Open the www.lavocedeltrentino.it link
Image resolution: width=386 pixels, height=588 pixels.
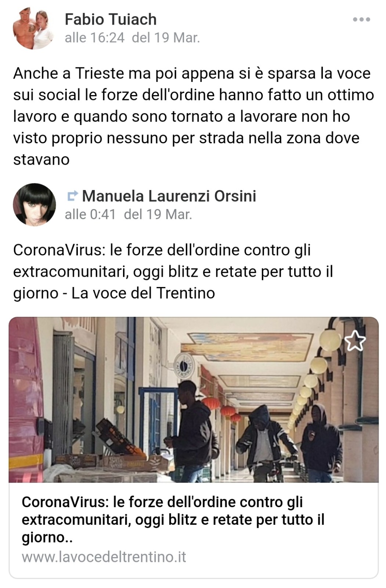pyautogui.click(x=104, y=557)
